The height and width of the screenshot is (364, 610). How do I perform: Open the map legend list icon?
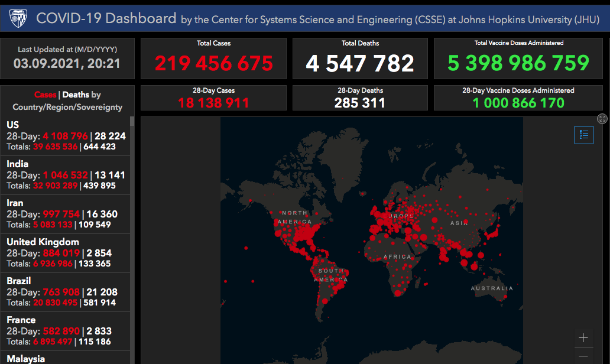point(583,135)
